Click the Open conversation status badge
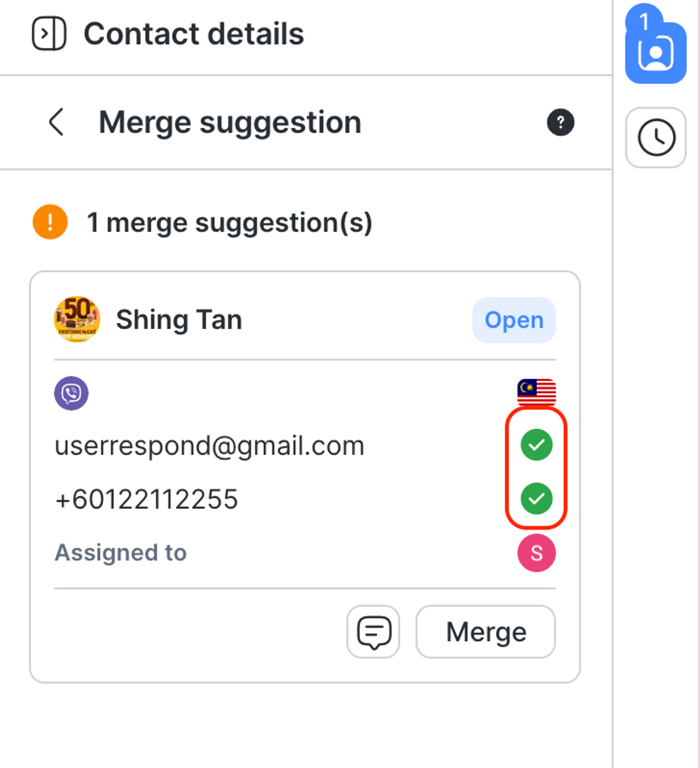Image resolution: width=700 pixels, height=768 pixels. (x=514, y=320)
